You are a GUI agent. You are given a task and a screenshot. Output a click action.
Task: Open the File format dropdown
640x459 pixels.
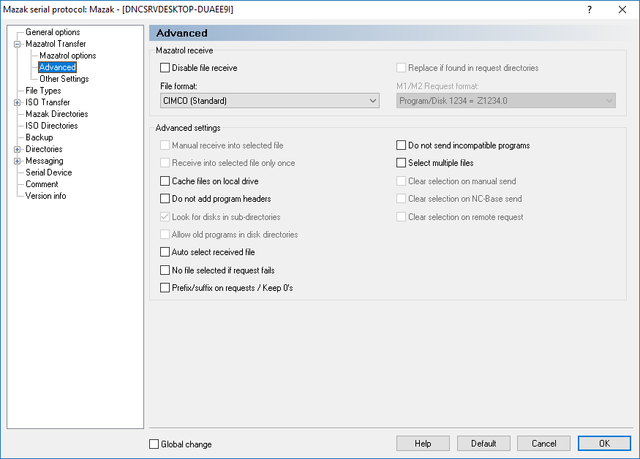270,101
